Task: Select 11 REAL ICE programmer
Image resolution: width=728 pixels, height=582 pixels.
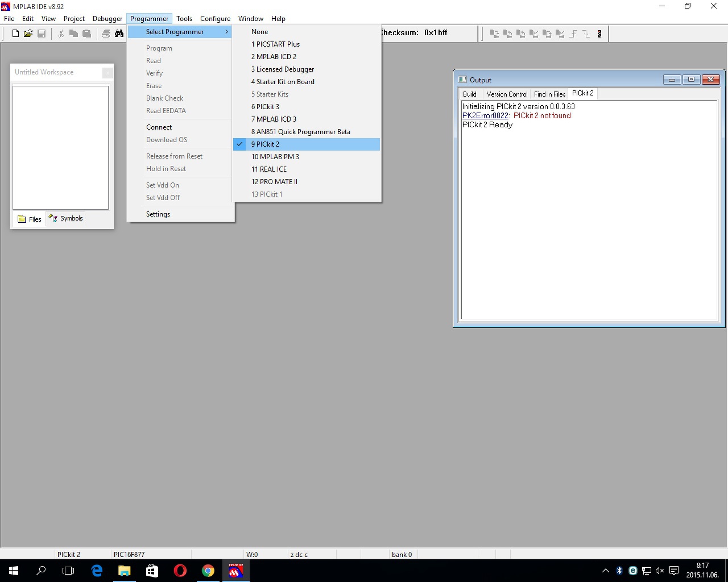Action: [x=307, y=169]
